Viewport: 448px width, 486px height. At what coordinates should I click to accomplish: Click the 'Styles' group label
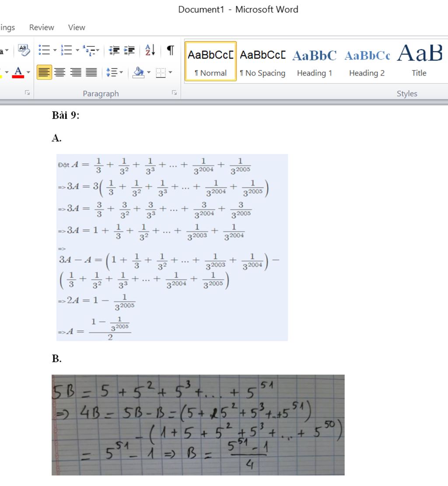point(407,94)
